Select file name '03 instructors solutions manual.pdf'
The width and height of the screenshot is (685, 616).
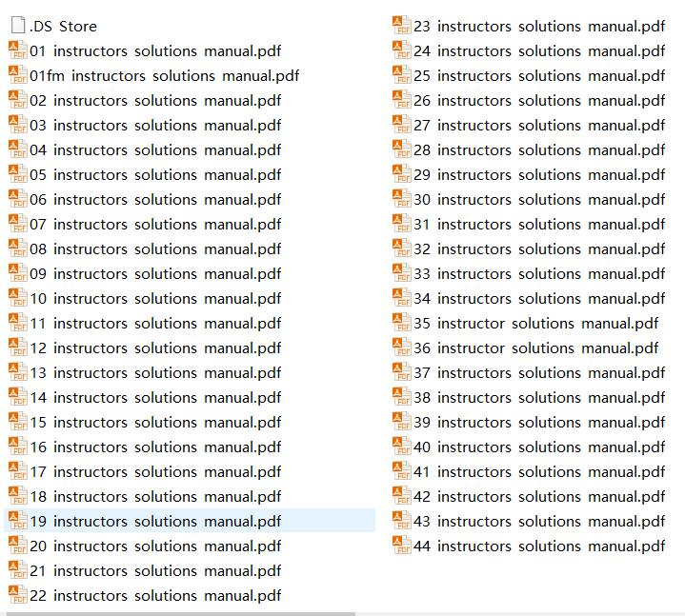(x=155, y=126)
